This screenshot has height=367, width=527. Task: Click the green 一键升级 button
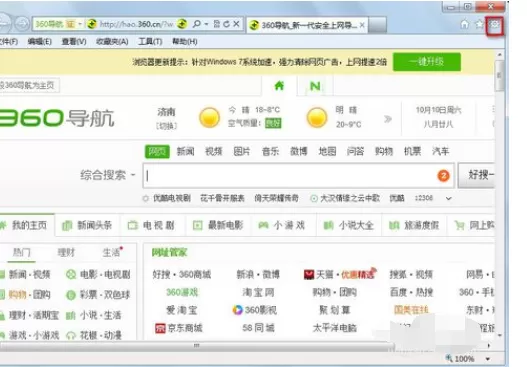(x=427, y=62)
